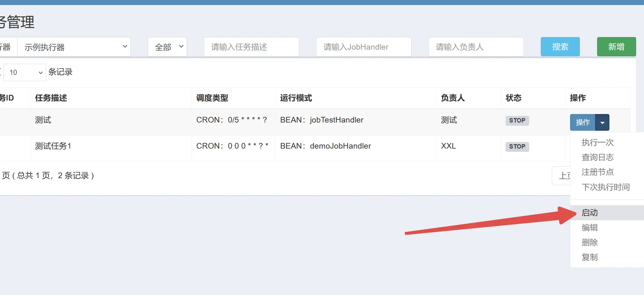Click the blue 操作 button in 测试 row
Viewport: 644px width, 295px height.
click(x=583, y=122)
